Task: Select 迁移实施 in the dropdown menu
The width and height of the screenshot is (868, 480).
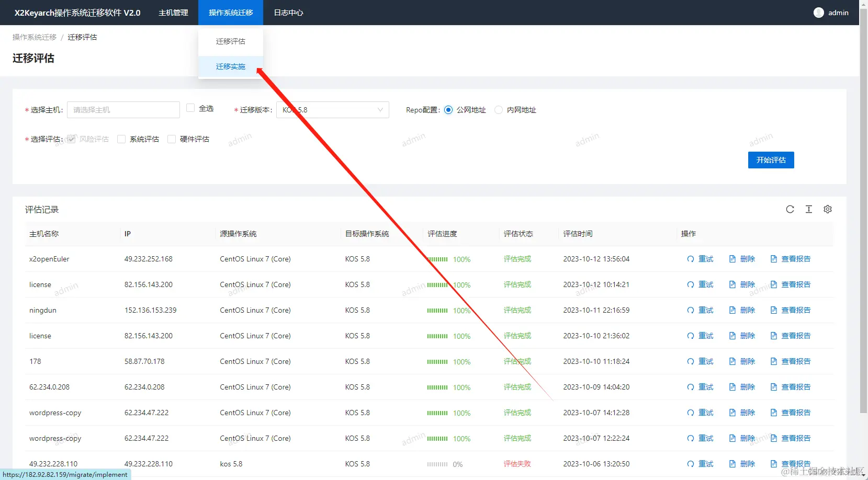Action: [231, 66]
